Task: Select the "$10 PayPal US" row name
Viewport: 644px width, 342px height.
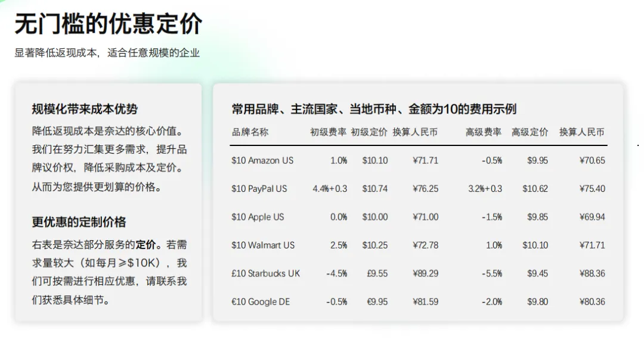Action: pyautogui.click(x=259, y=189)
